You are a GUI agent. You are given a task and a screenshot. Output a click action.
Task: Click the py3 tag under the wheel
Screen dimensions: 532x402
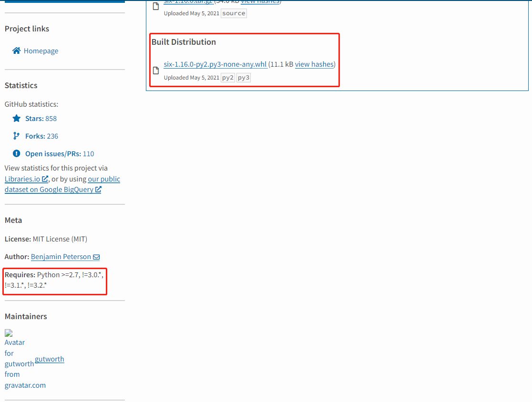tap(244, 78)
